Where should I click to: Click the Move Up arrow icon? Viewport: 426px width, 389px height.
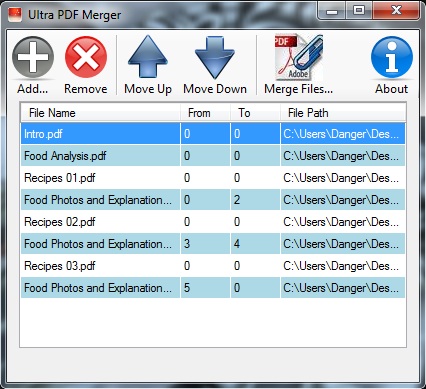point(148,57)
